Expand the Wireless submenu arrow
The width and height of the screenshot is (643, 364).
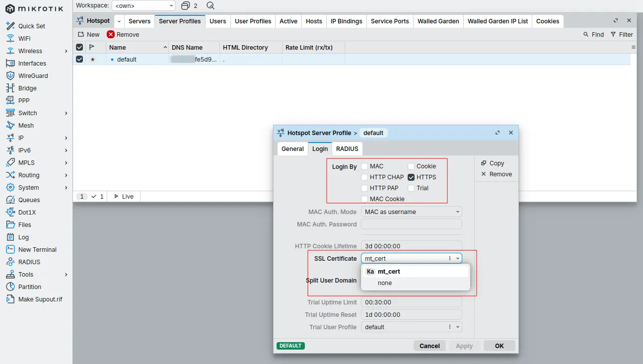tap(66, 51)
